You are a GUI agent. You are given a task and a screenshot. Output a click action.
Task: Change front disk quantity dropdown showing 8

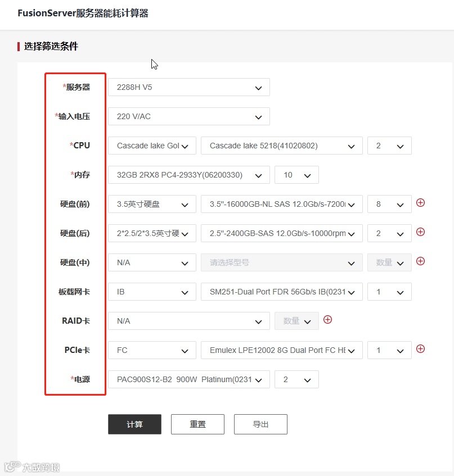click(x=389, y=204)
